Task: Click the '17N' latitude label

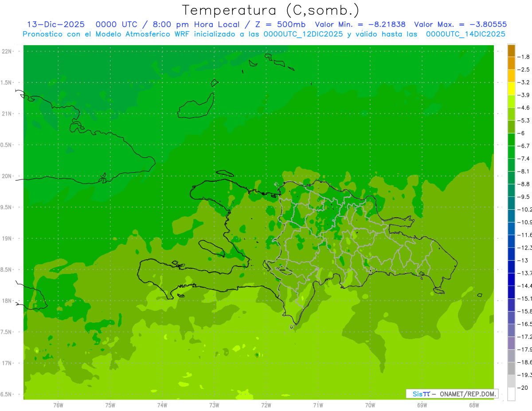Action: pos(7,363)
